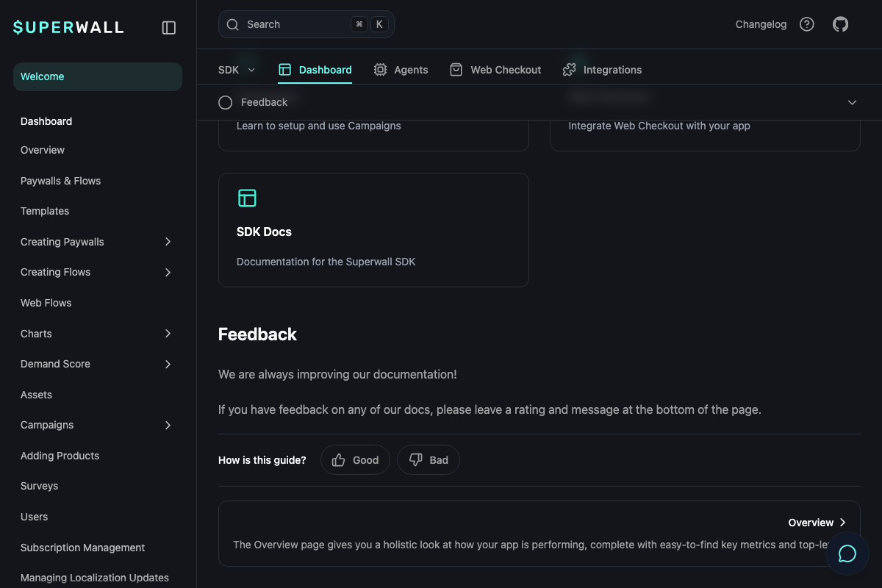Expand Demand Score section chevron
The image size is (882, 588).
[x=168, y=364]
